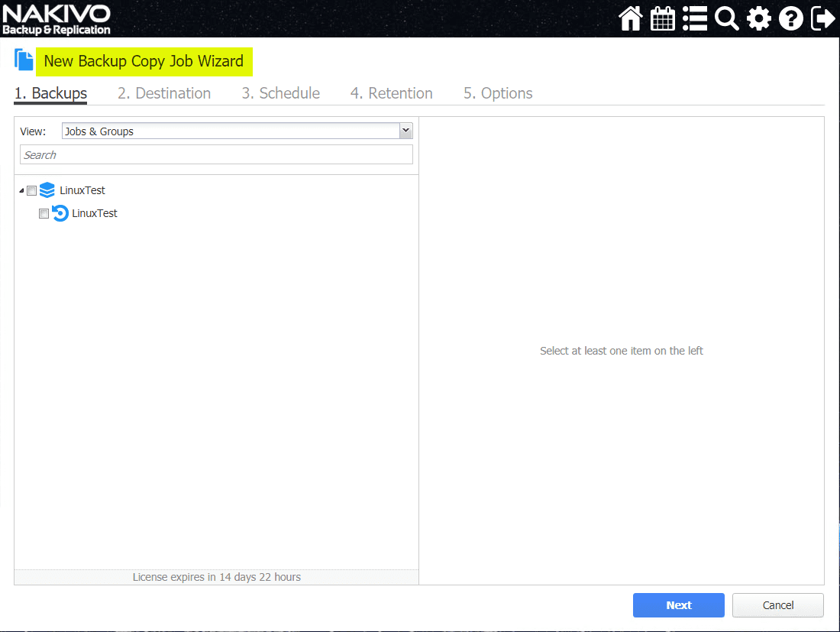Click the LinuxTest backup recovery-point icon
This screenshot has width=840, height=632.
tap(60, 212)
